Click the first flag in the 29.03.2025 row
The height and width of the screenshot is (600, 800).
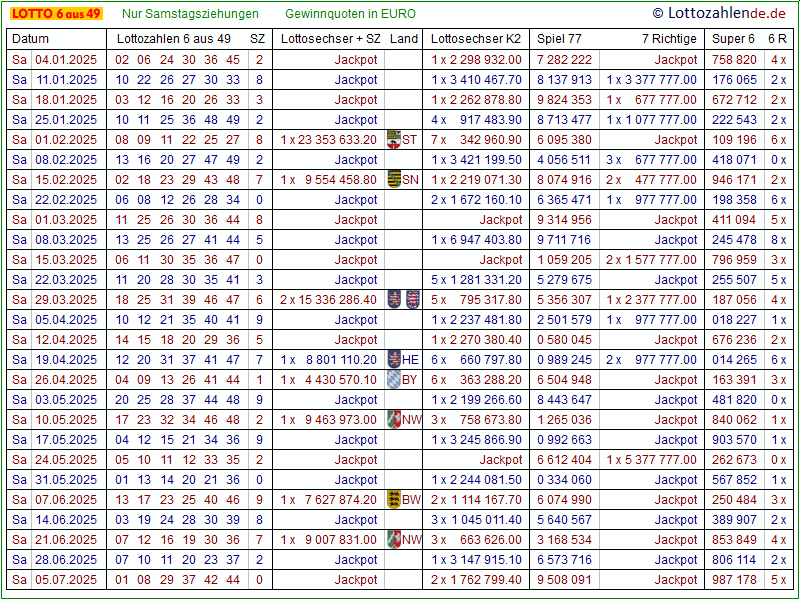coord(395,299)
